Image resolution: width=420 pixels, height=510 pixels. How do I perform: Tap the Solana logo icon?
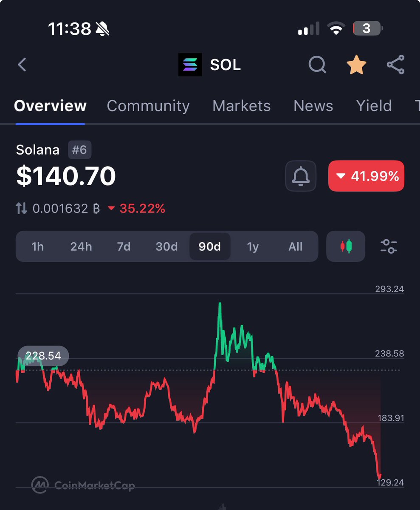pos(190,65)
